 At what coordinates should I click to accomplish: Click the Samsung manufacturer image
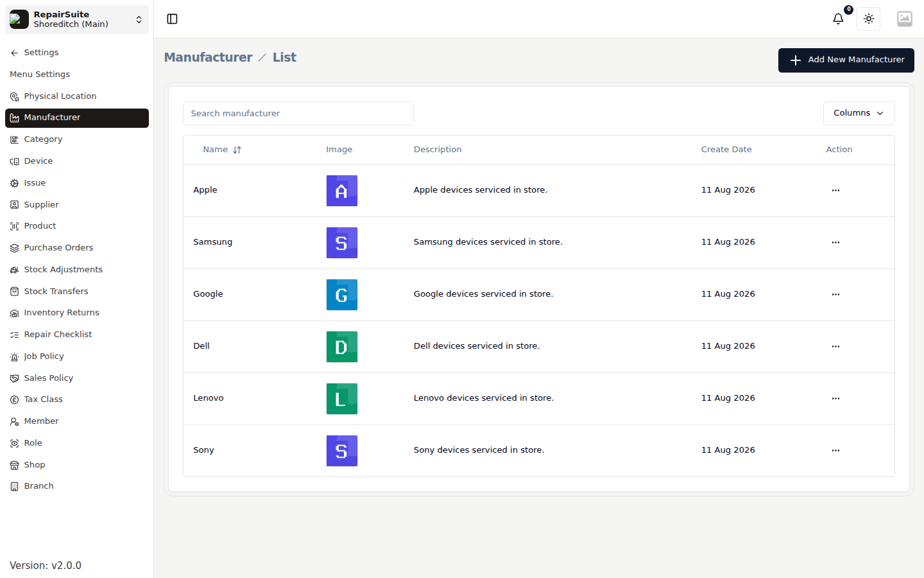(342, 243)
